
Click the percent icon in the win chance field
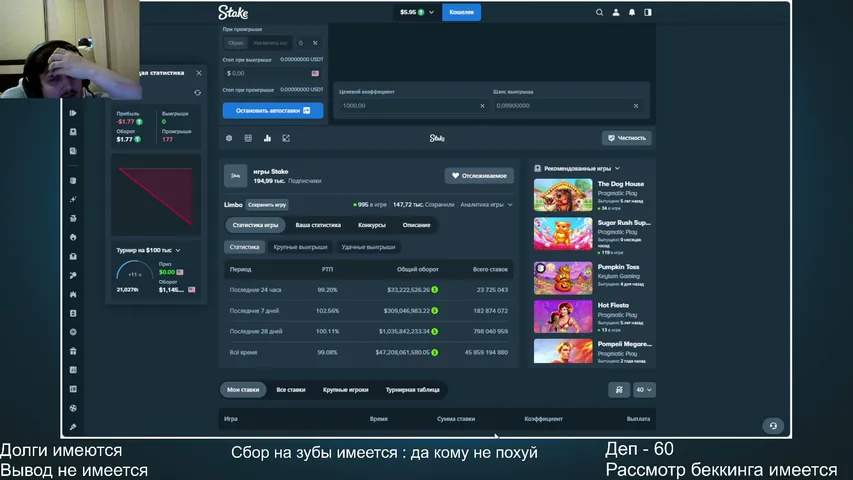point(635,106)
